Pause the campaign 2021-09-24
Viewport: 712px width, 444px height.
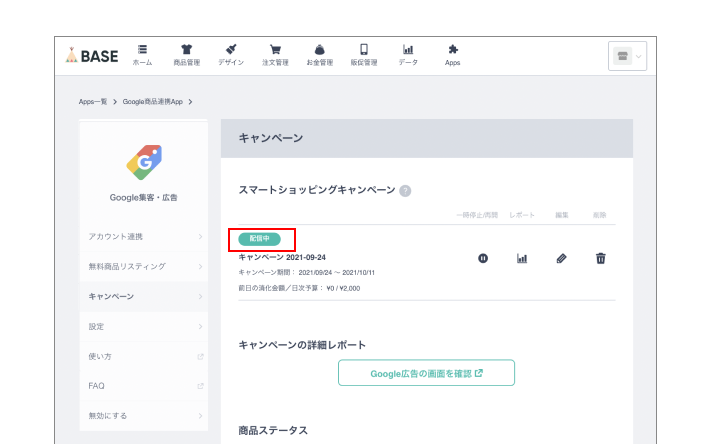[483, 258]
